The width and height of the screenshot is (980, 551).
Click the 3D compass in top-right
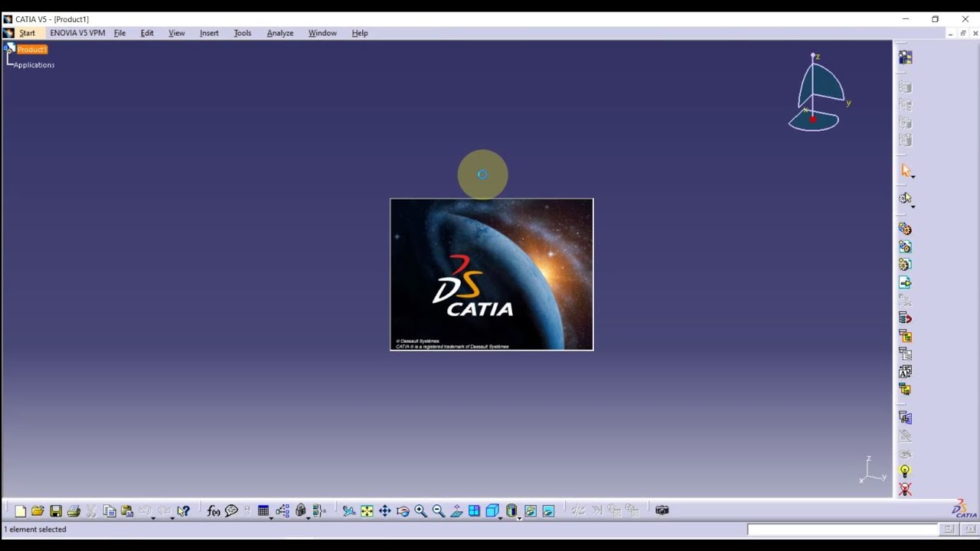(x=818, y=93)
